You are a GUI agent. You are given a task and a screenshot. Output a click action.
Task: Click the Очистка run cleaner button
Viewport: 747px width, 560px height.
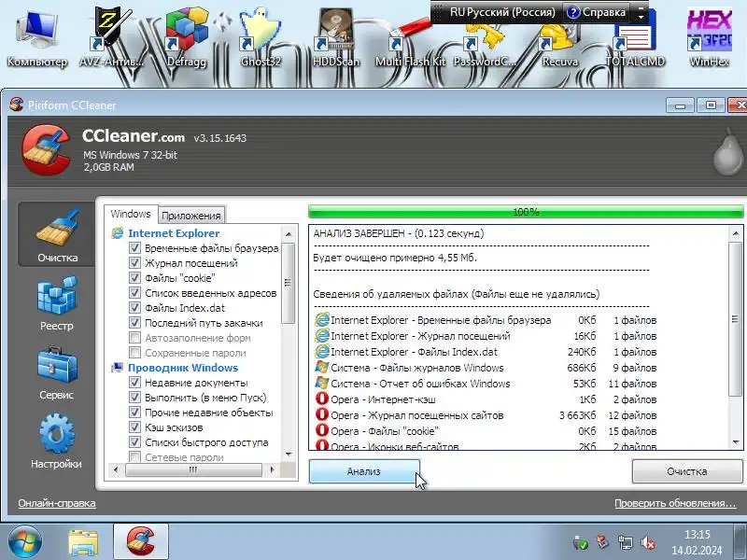point(687,471)
